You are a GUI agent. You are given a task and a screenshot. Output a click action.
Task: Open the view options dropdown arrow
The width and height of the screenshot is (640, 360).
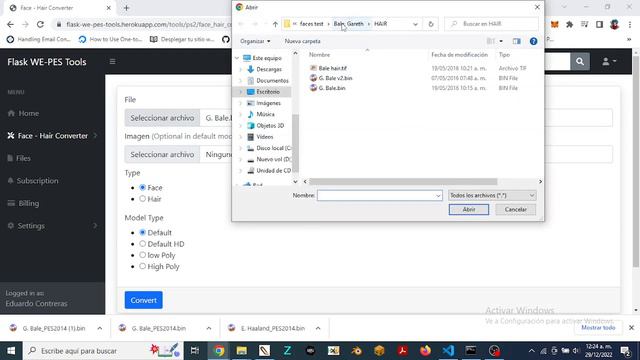coord(501,41)
